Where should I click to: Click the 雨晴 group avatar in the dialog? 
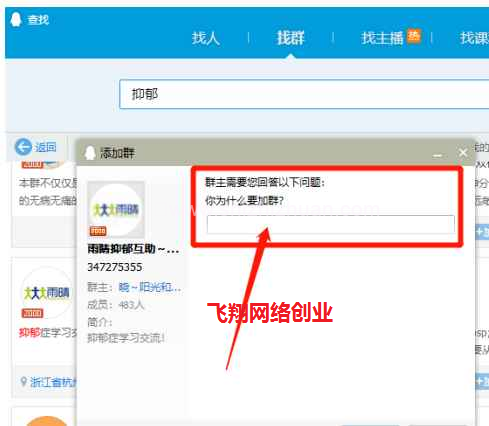point(116,210)
